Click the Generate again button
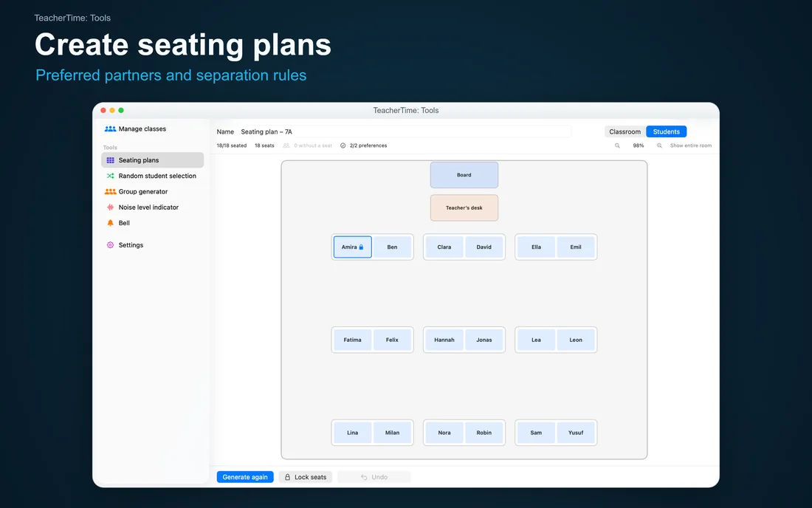This screenshot has height=508, width=812. tap(245, 478)
